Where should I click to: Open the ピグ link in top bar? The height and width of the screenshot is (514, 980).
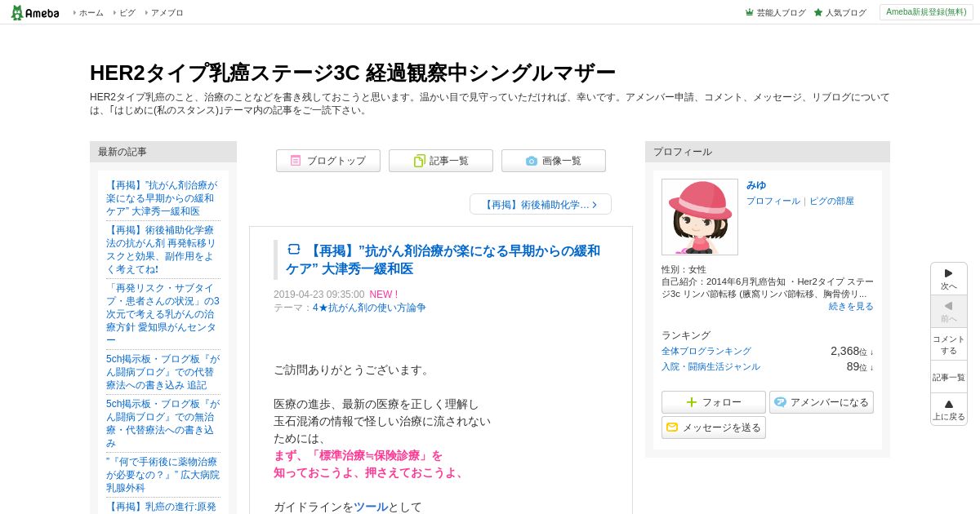(x=127, y=13)
